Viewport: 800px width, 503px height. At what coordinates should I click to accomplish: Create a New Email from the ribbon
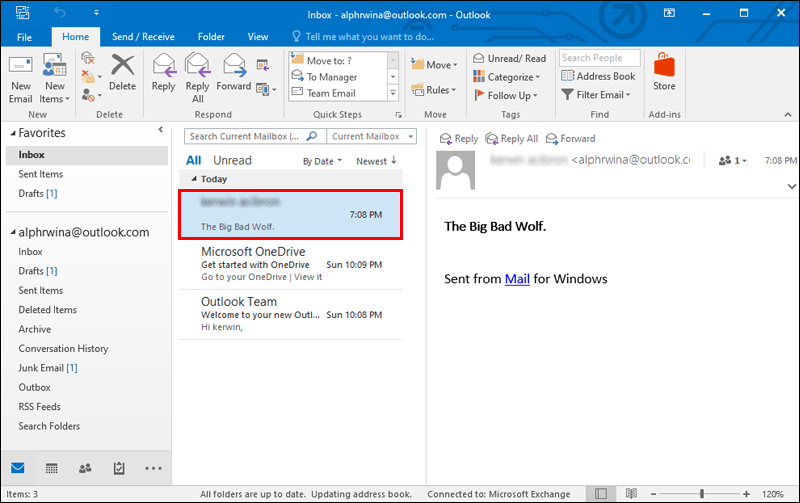20,79
